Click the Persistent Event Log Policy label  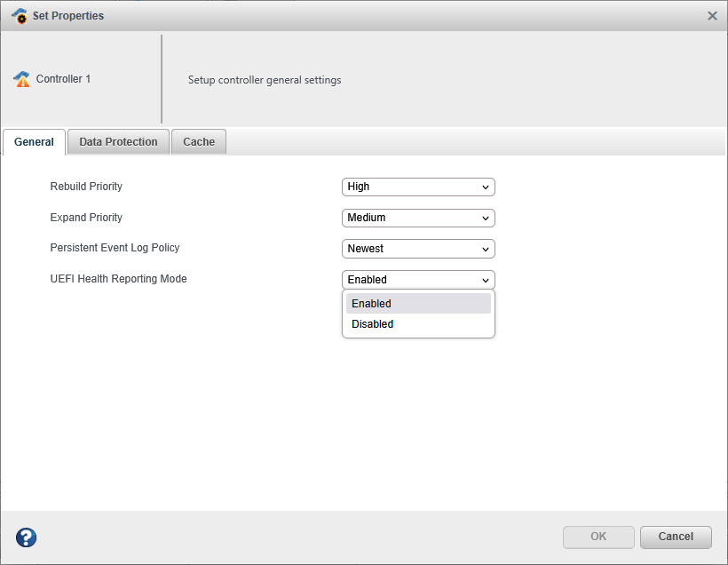coord(115,248)
